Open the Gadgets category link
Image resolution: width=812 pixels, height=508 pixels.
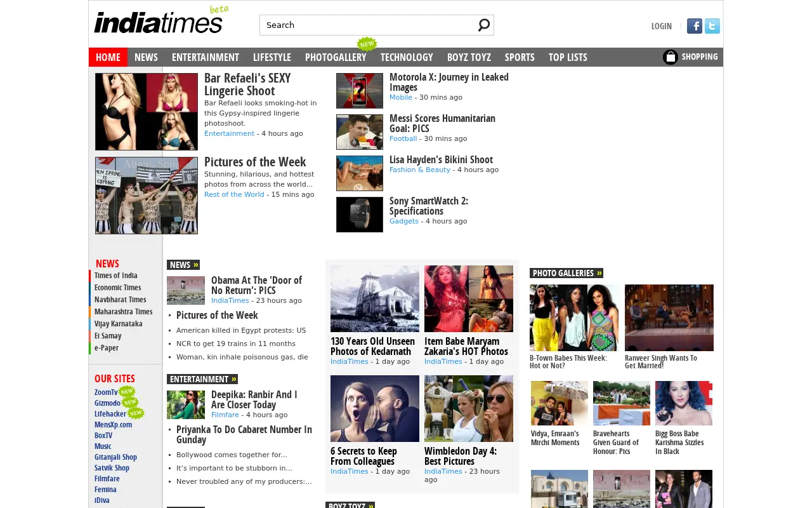tap(404, 221)
